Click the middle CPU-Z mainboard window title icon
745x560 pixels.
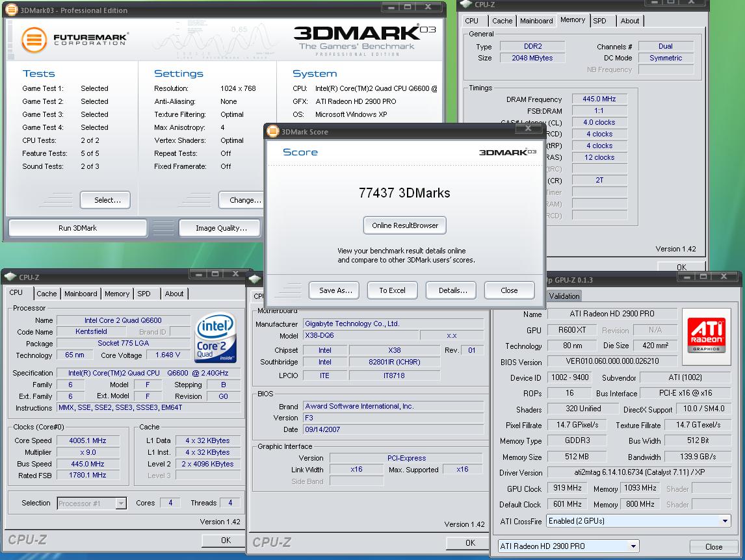255,279
